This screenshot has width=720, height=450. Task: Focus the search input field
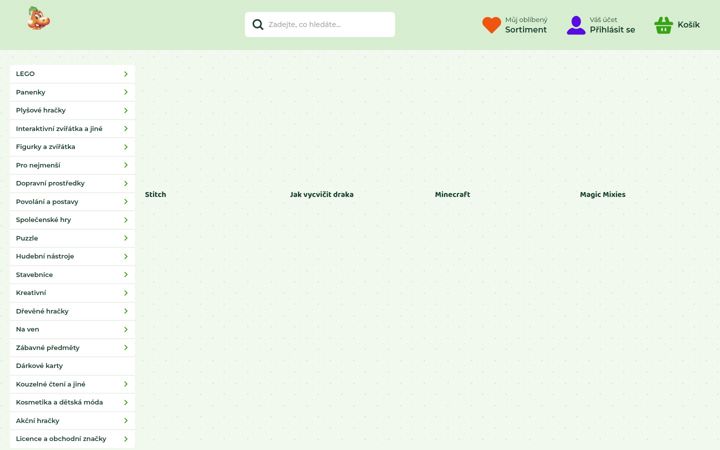pos(320,24)
